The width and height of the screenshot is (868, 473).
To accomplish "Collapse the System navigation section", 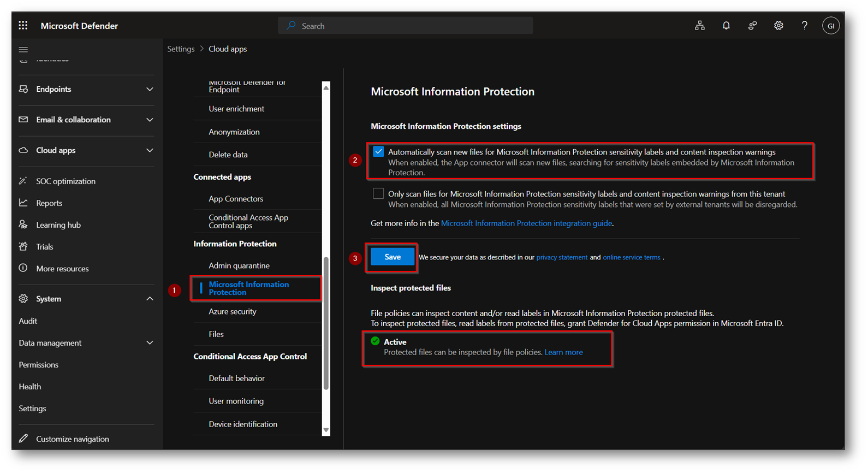I will coord(150,299).
